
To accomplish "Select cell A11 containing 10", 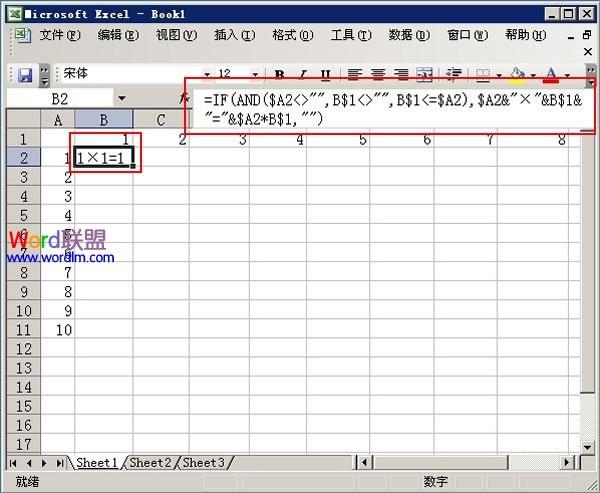I will [x=58, y=330].
